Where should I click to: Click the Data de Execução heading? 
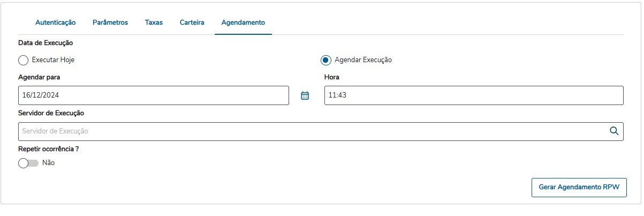pos(46,42)
